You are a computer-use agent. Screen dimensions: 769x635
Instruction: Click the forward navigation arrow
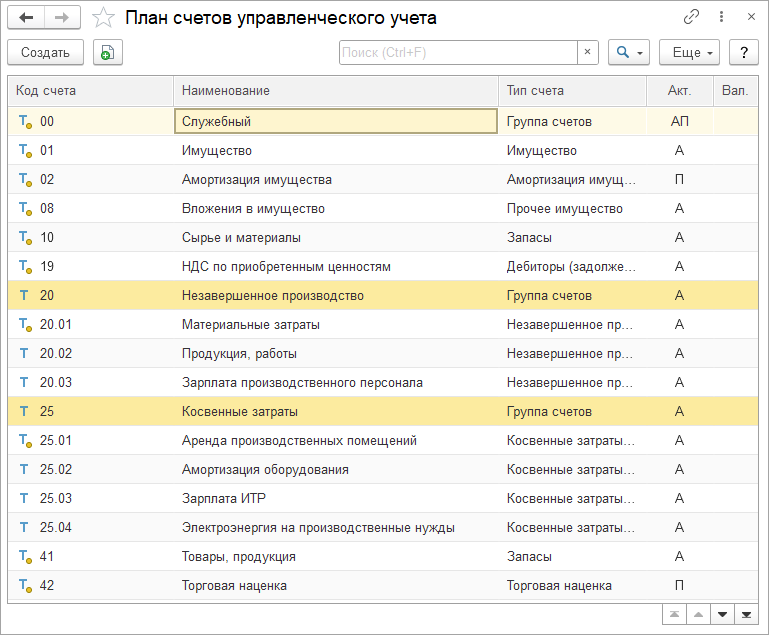(x=62, y=18)
